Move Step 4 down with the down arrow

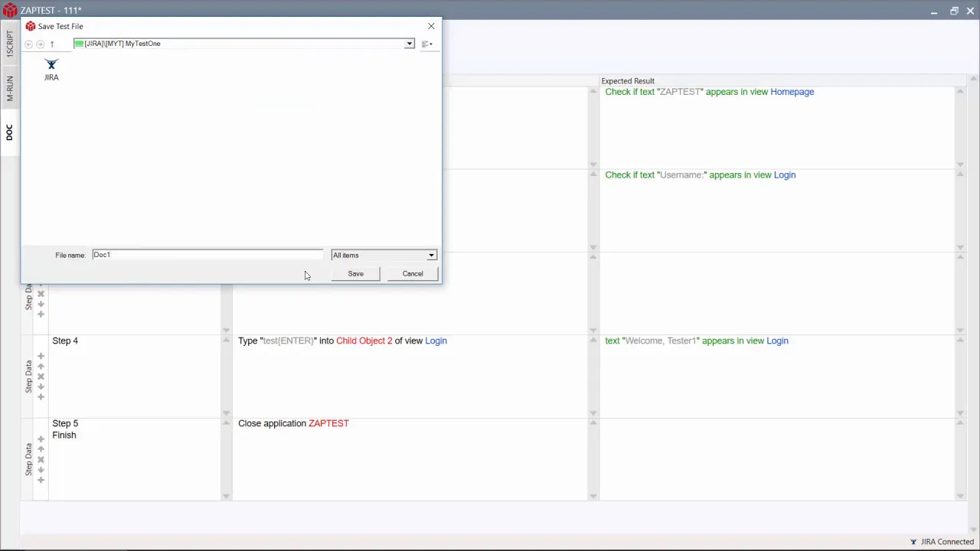41,386
